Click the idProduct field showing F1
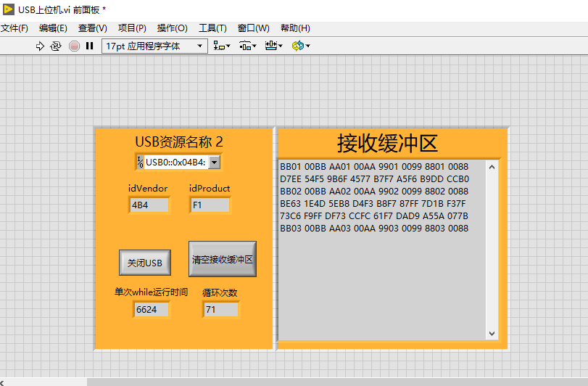This screenshot has height=386, width=588. [x=210, y=205]
